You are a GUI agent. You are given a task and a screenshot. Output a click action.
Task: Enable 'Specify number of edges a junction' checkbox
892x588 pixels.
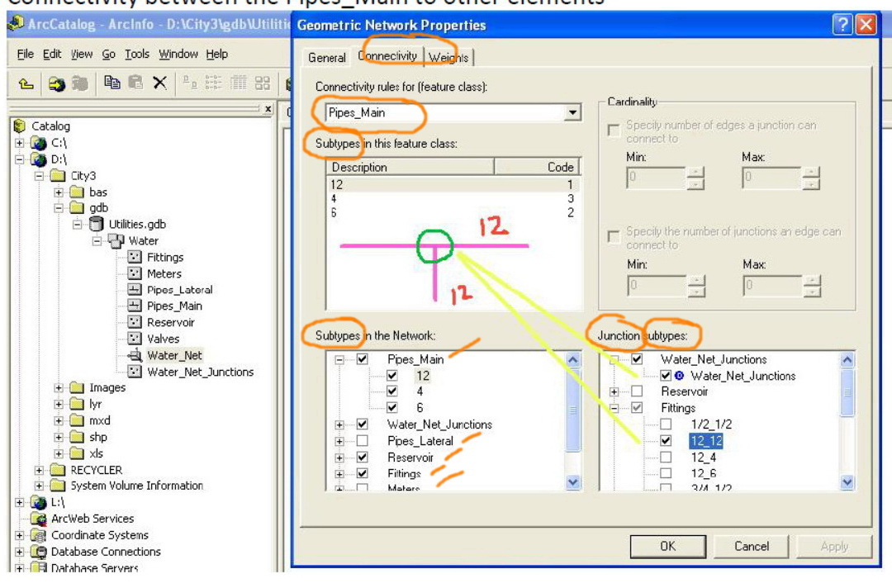point(613,130)
